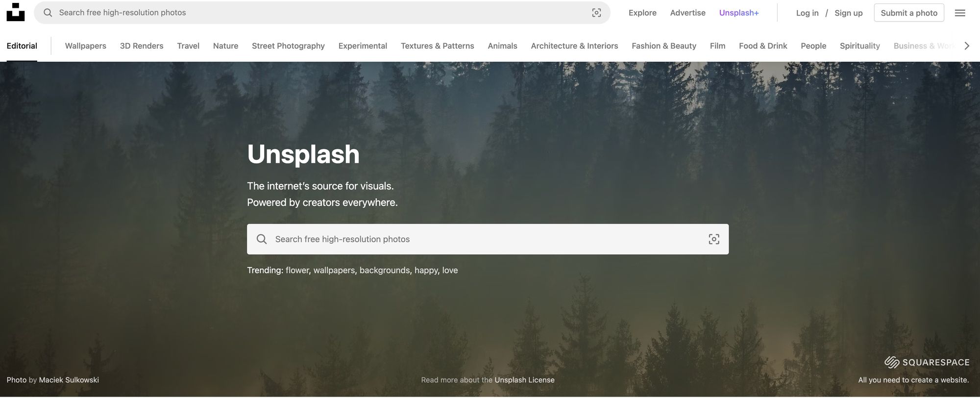This screenshot has height=398, width=980.
Task: Click the Advertise link
Action: click(687, 13)
